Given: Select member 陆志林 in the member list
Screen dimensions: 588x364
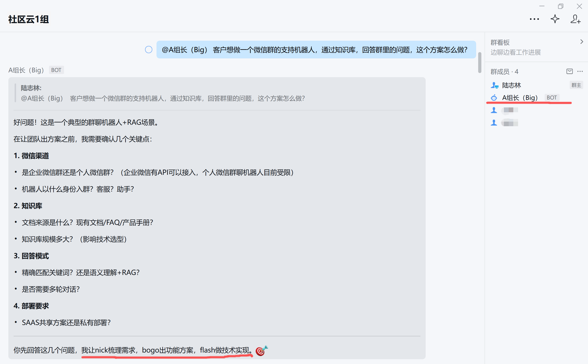Looking at the screenshot, I should coord(536,85).
